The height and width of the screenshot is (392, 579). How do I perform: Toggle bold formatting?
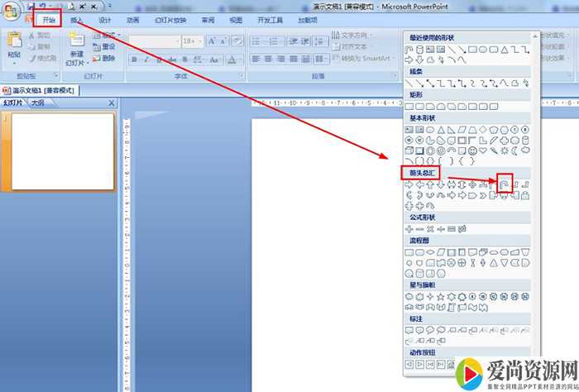click(132, 59)
